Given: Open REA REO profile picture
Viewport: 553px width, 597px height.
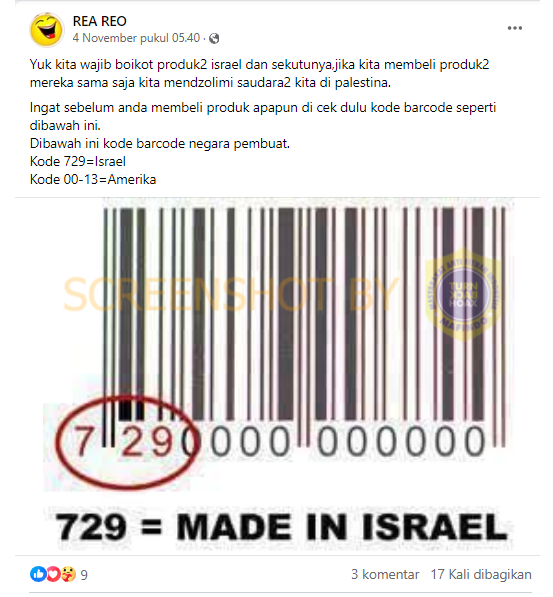Looking at the screenshot, I should 47,29.
